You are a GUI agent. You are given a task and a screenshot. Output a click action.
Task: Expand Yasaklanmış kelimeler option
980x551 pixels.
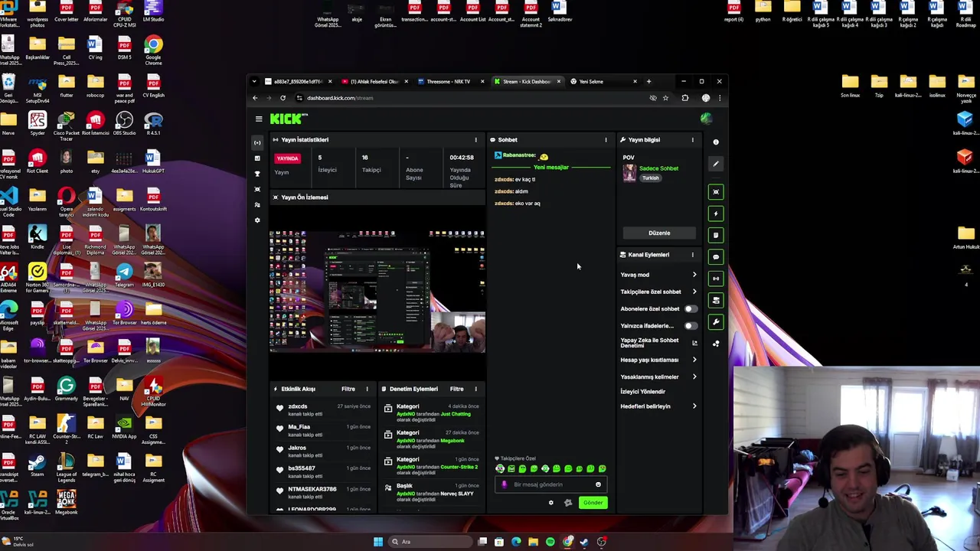[x=658, y=377]
